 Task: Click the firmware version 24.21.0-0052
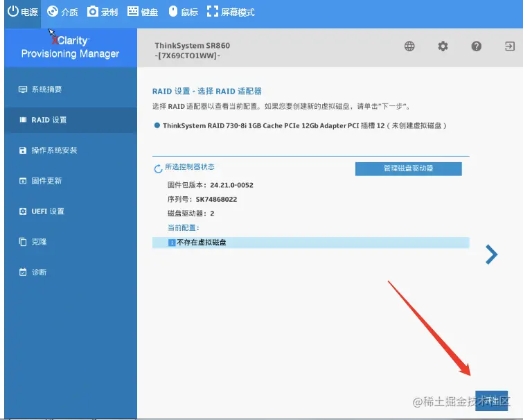click(231, 185)
